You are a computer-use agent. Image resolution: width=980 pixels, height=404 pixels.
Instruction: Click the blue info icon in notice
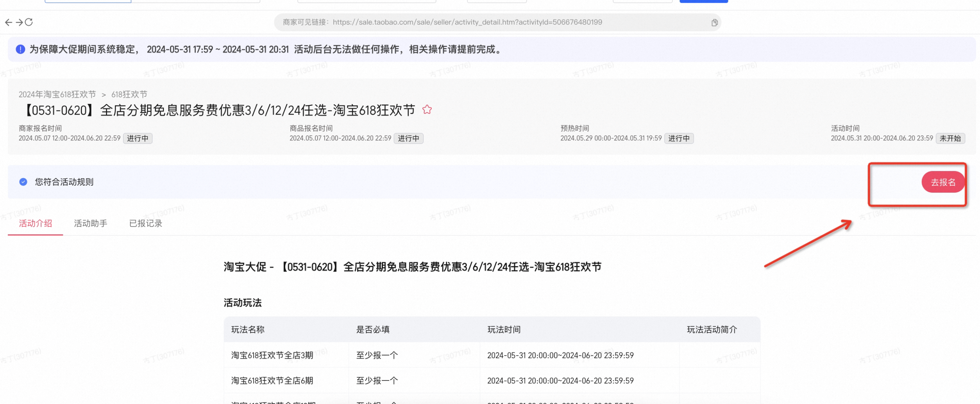[x=20, y=49]
